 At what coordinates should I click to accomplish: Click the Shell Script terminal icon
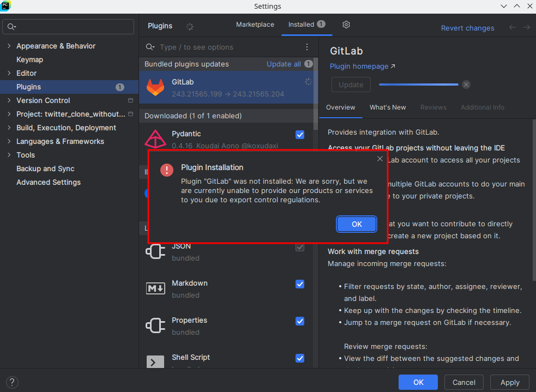[155, 362]
